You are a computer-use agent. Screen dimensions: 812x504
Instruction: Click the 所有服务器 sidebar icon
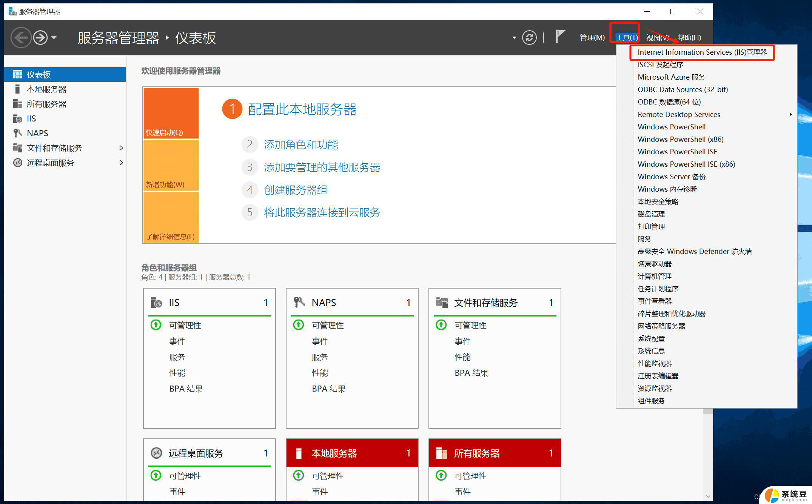(17, 104)
